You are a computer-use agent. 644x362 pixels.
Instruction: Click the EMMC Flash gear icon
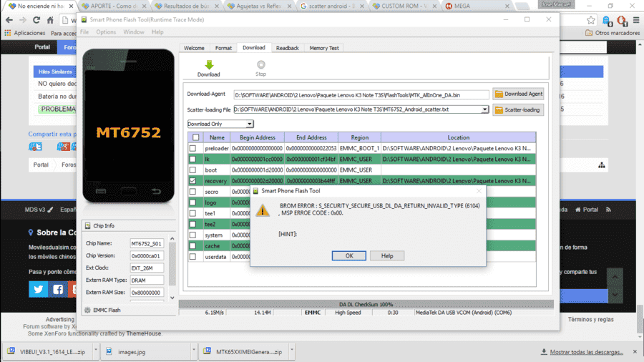(x=87, y=310)
